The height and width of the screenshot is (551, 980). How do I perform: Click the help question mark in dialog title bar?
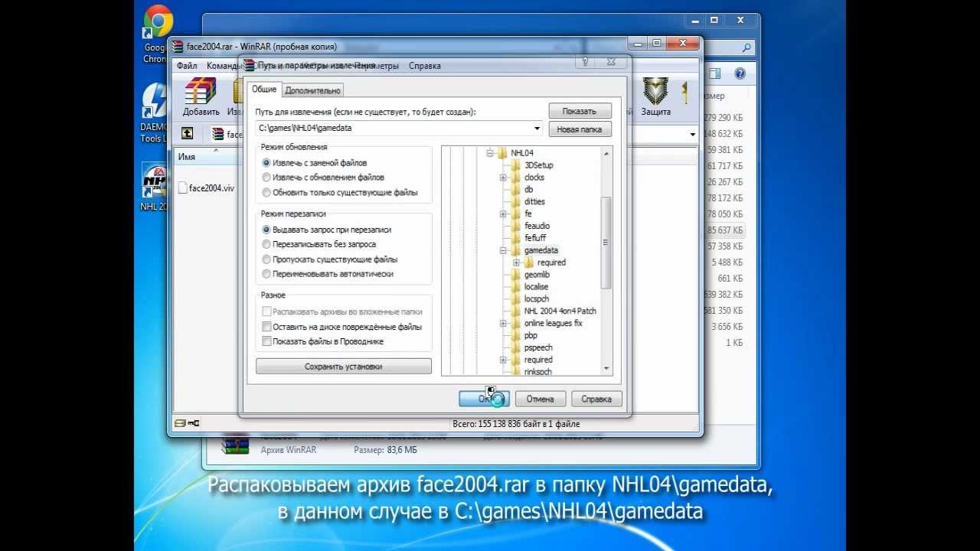tap(586, 62)
